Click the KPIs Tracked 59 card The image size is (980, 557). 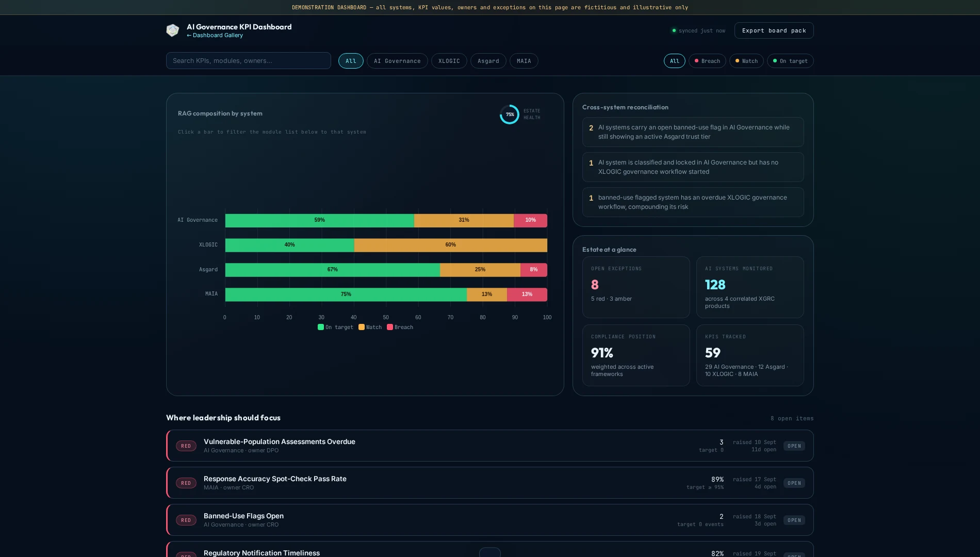click(750, 355)
